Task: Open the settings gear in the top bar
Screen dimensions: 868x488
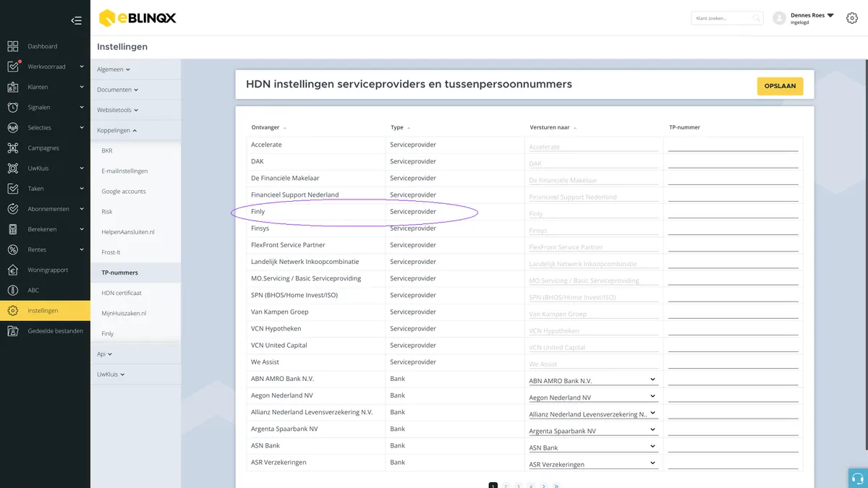Action: pos(851,18)
